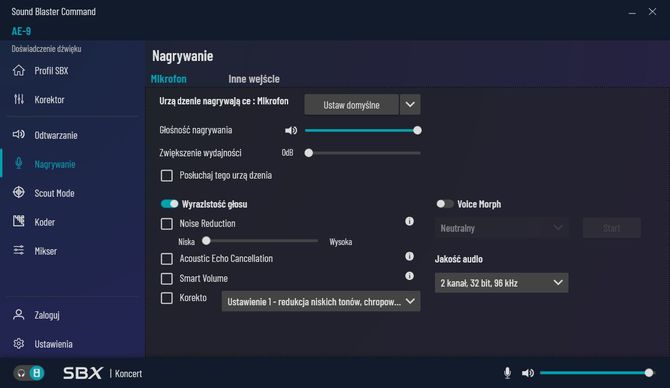
Task: Click the home icon beside Profil SBX
Action: tap(19, 71)
